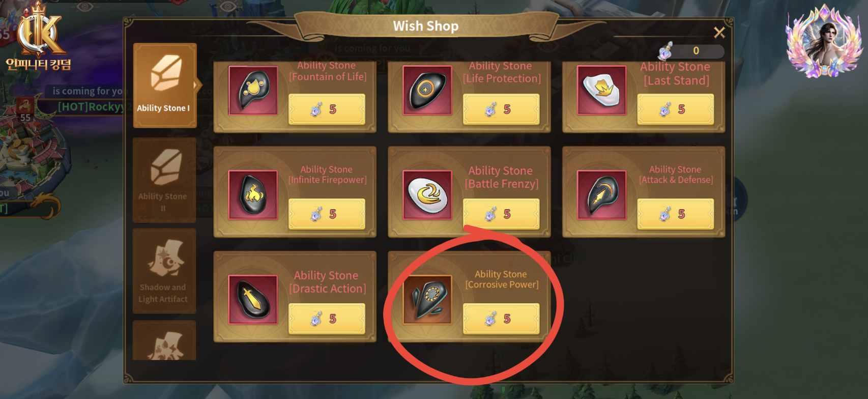Buy Fountain of Life for 5 potions
This screenshot has width=868, height=399.
pyautogui.click(x=327, y=109)
